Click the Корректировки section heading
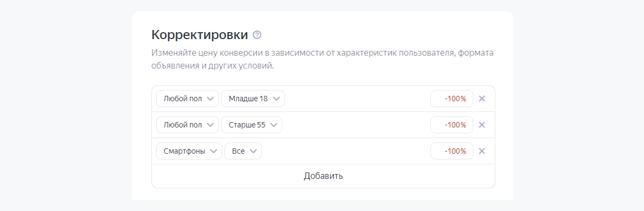The width and height of the screenshot is (644, 211). click(x=199, y=35)
